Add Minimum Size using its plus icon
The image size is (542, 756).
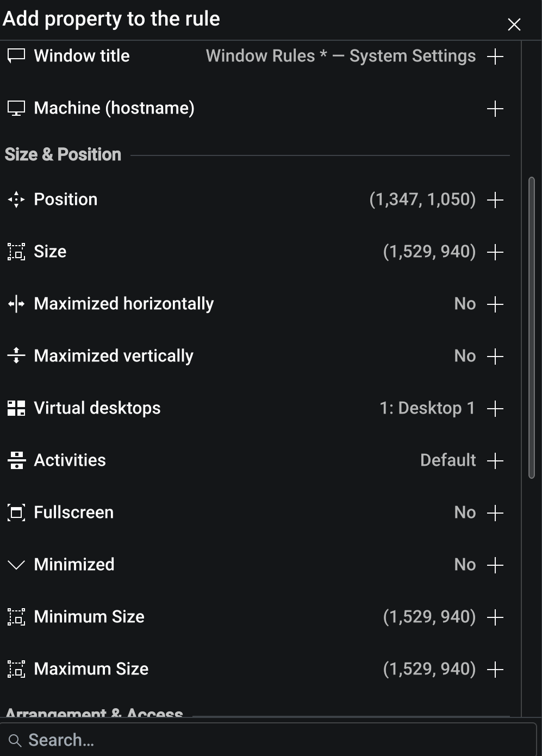[495, 617]
